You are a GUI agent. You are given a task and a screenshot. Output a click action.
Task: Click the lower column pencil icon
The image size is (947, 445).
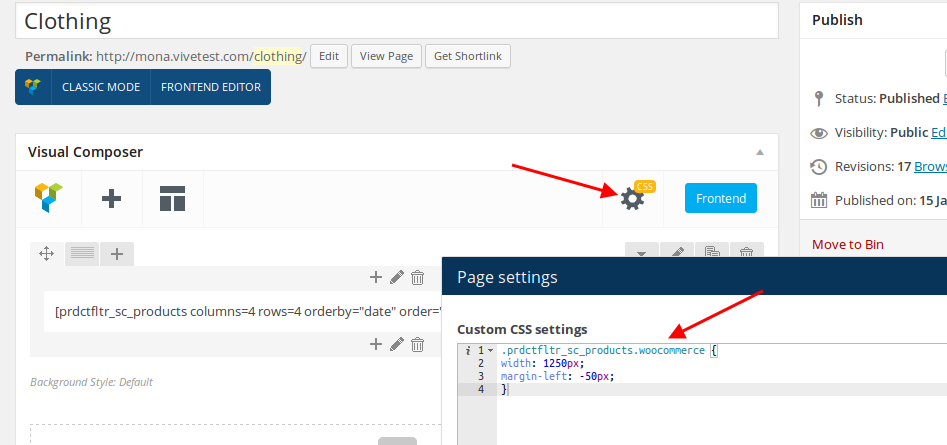point(397,344)
